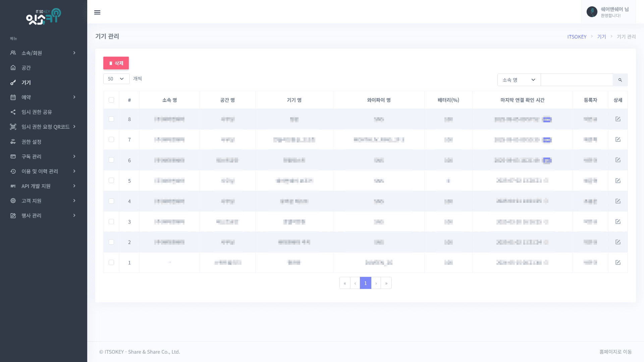
Task: Check the checkbox for row 2
Action: point(111,242)
